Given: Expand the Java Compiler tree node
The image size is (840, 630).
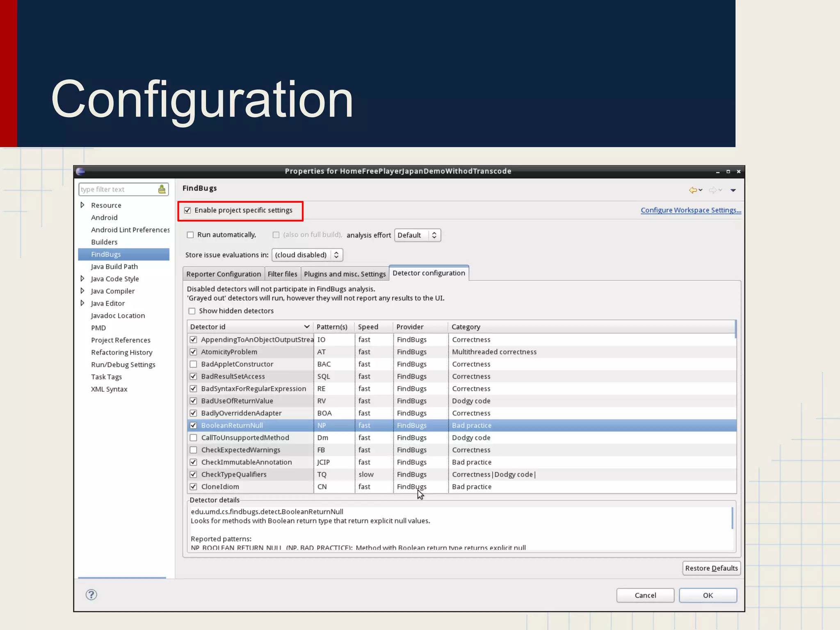Looking at the screenshot, I should pyautogui.click(x=82, y=291).
